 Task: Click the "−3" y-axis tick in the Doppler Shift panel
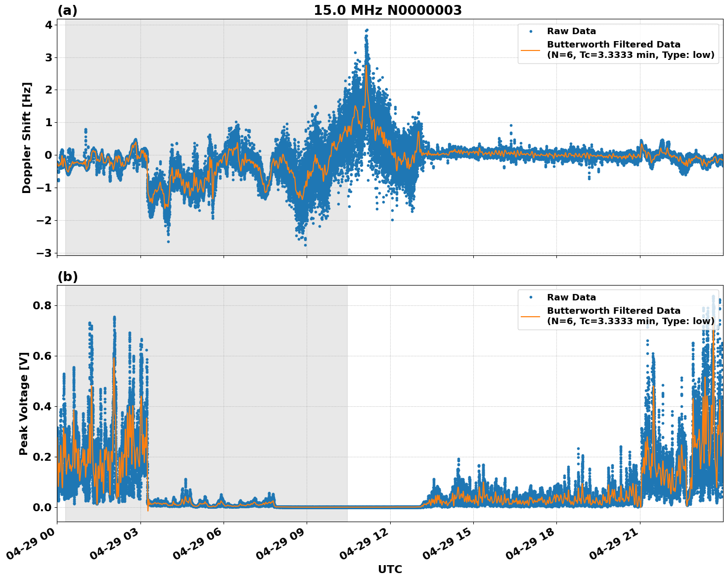click(44, 253)
